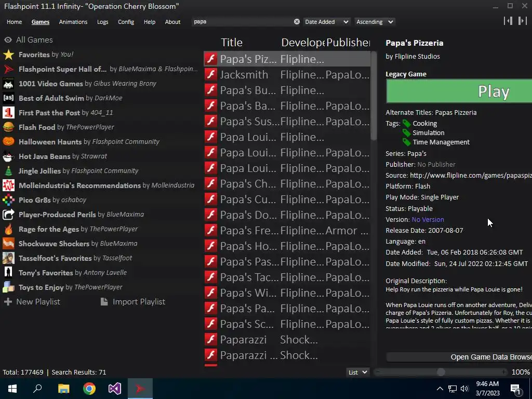This screenshot has height=399, width=532.
Task: Open the Rage for the Ages flame icon
Action: pyautogui.click(x=8, y=229)
